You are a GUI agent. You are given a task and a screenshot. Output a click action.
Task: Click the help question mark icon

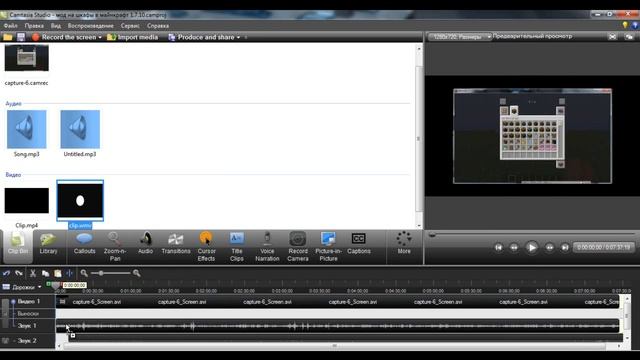(x=635, y=25)
